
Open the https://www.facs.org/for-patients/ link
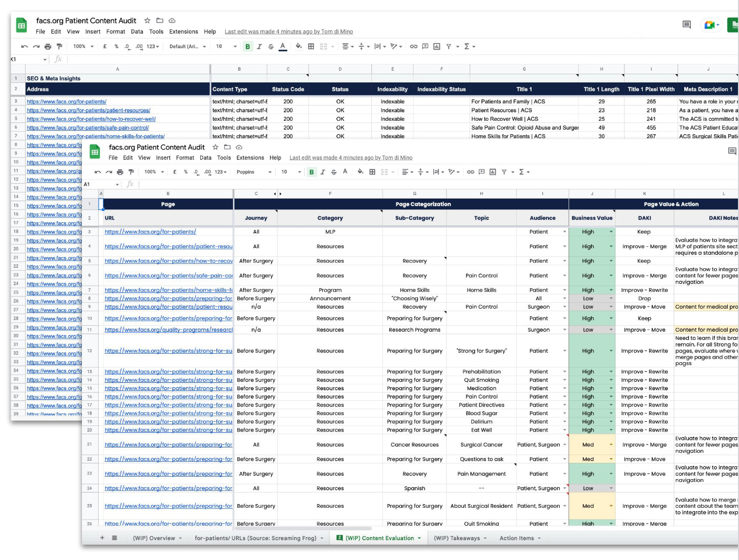150,231
